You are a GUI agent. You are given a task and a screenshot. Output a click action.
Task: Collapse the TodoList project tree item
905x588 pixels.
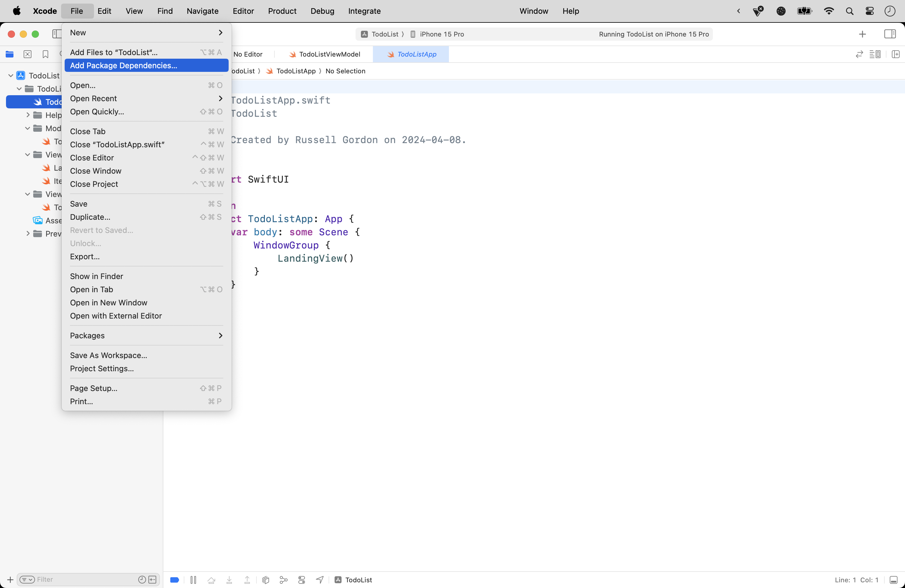pos(11,75)
